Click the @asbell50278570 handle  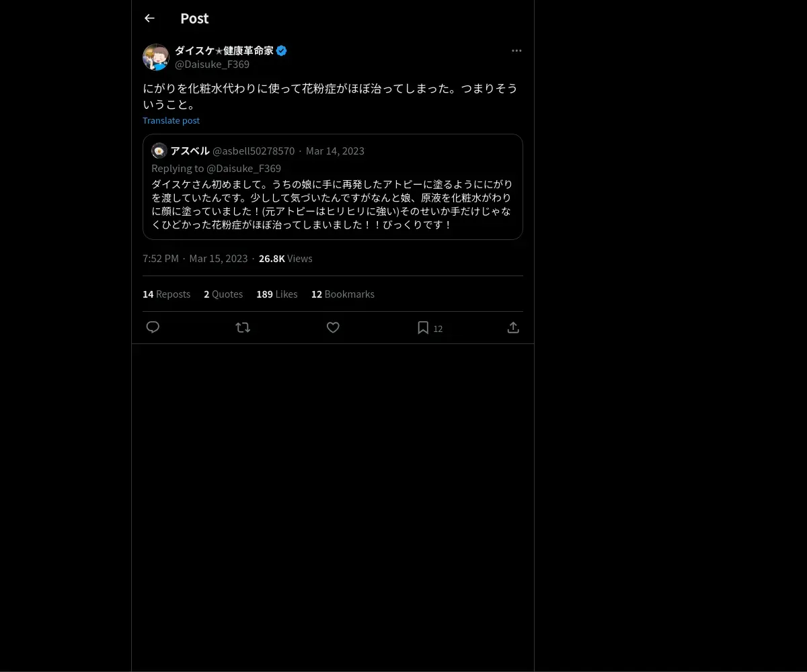[254, 151]
